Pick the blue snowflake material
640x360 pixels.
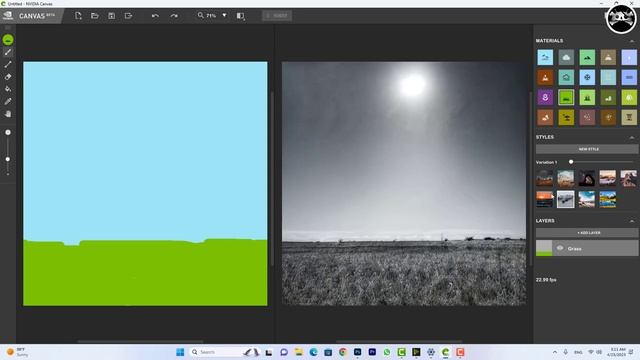coord(587,78)
